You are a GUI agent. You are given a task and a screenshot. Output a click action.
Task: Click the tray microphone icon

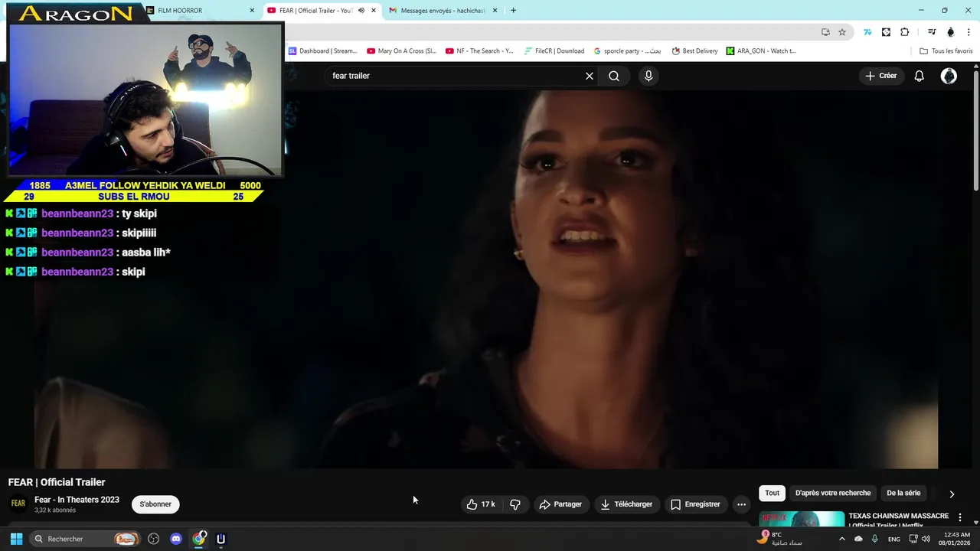coord(875,539)
